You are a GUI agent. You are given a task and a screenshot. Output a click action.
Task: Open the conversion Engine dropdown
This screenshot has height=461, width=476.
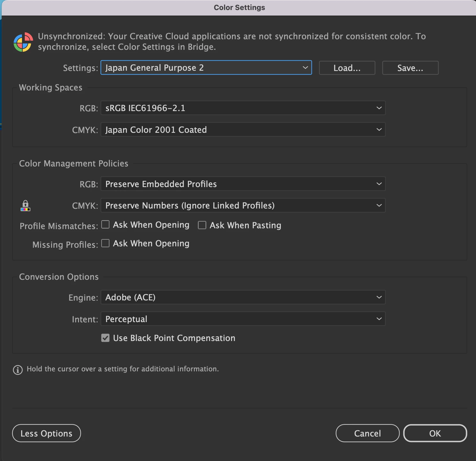pos(243,297)
